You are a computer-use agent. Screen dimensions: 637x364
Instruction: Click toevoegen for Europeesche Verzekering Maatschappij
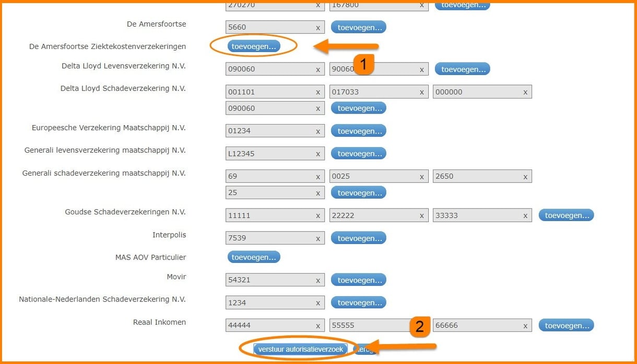(359, 131)
